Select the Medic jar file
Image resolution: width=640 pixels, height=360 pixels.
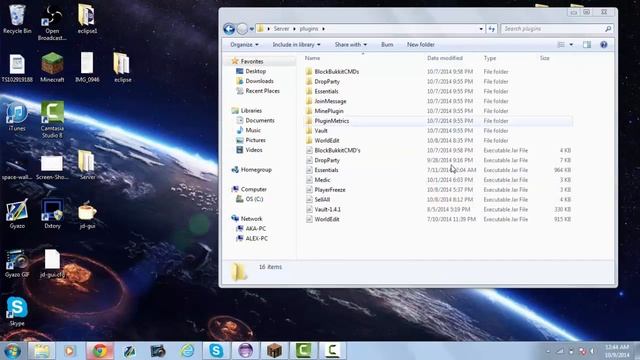tap(322, 180)
